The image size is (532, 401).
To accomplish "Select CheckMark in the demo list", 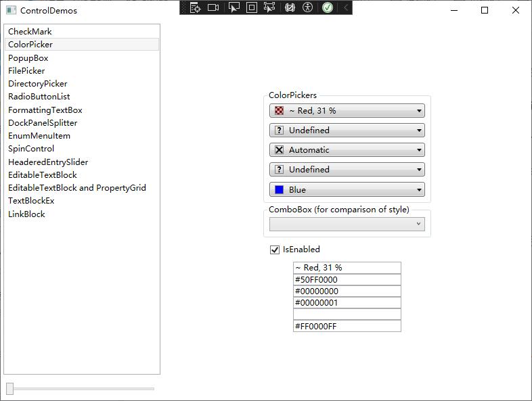I will pos(30,32).
